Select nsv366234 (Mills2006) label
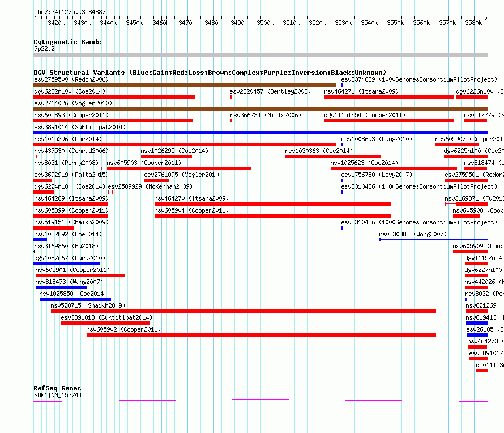 [266, 115]
